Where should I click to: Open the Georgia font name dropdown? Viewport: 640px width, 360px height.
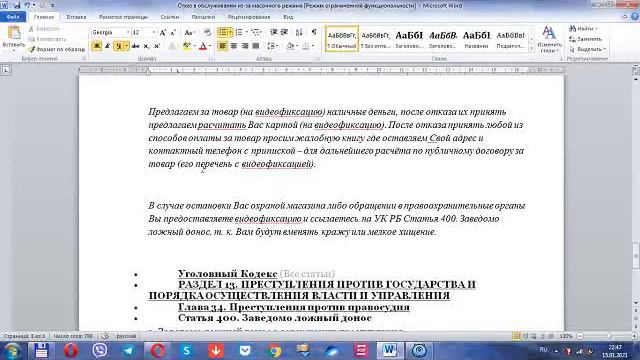pos(128,32)
